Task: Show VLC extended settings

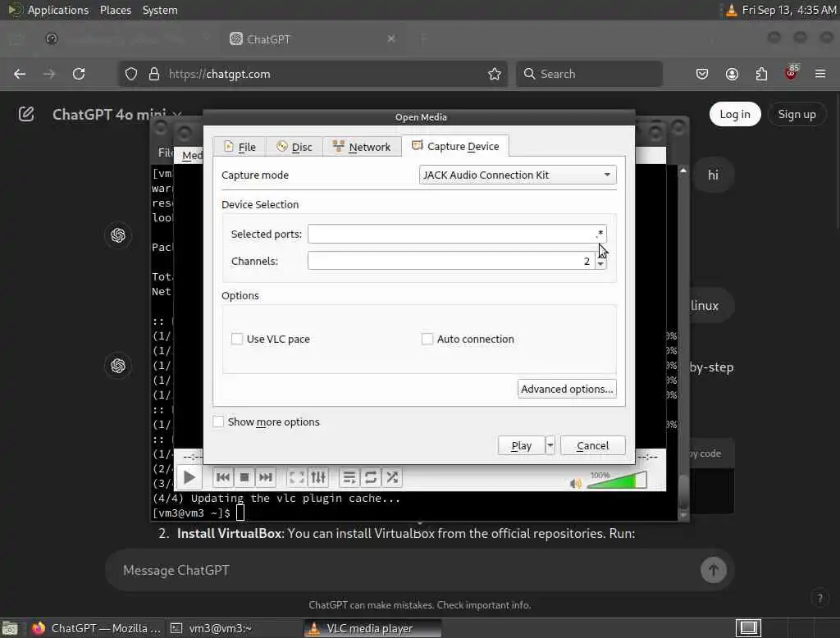Action: tap(318, 477)
